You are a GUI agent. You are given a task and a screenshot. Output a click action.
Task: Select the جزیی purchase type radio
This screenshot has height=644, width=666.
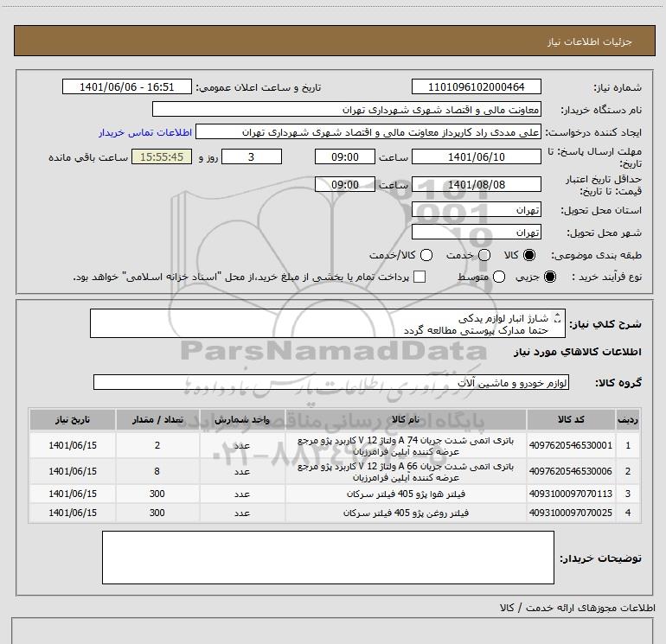(549, 277)
